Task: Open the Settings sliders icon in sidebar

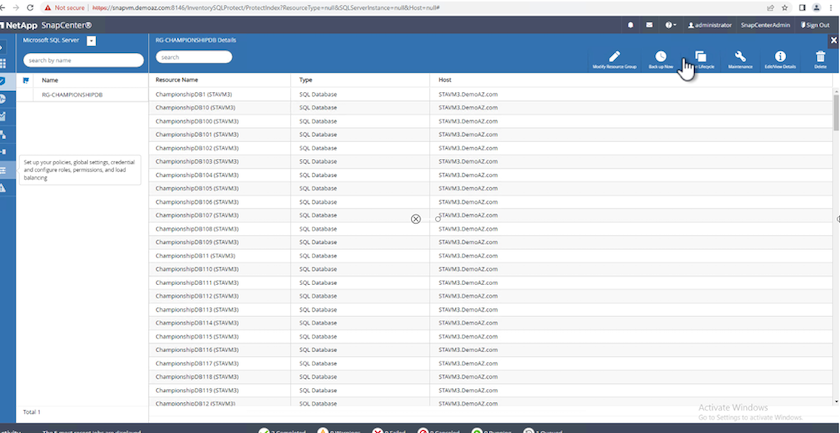Action: tap(3, 170)
